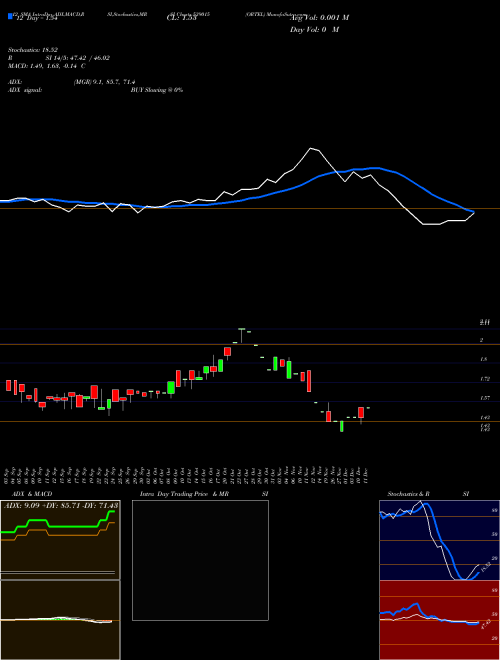The width and height of the screenshot is (500, 660).
Task: Click the blue 12 Day SMA legend square
Action: [x=10, y=16]
